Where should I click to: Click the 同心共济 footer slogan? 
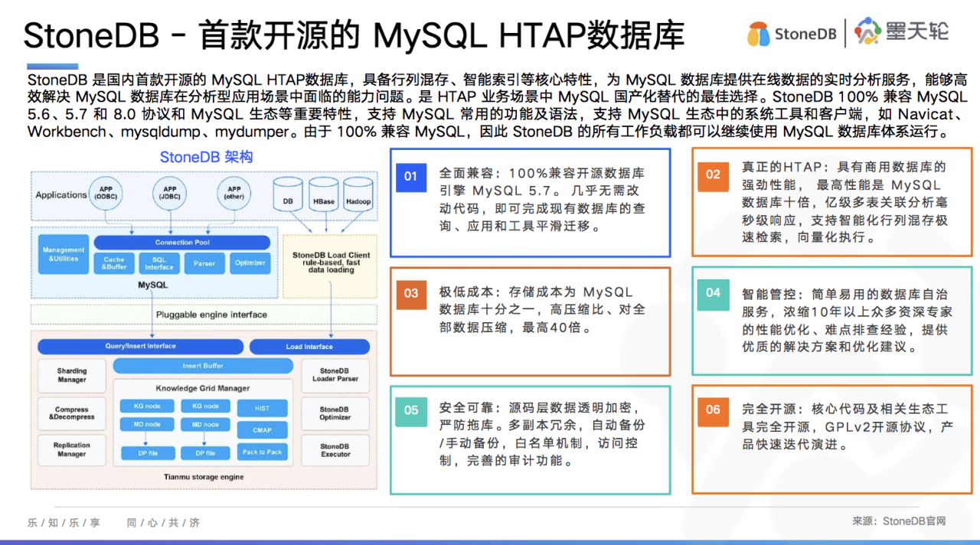click(163, 523)
